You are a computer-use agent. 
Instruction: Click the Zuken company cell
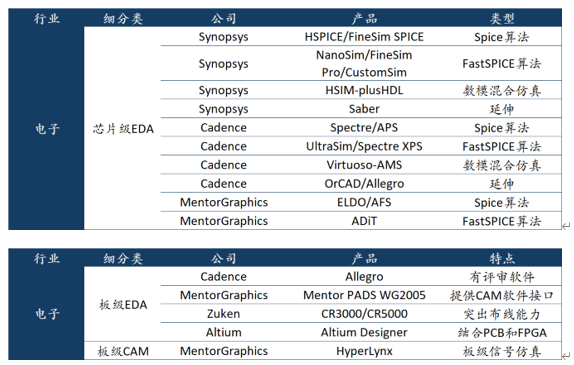[223, 314]
